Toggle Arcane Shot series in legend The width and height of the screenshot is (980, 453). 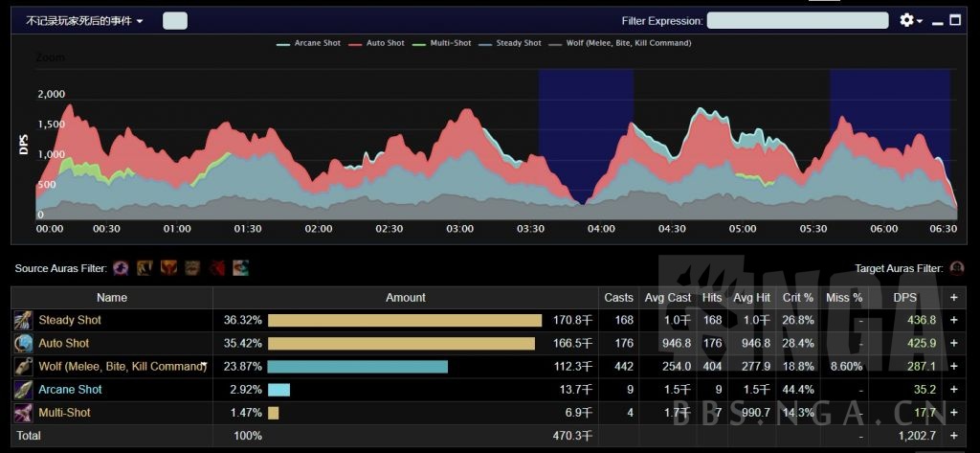[310, 43]
